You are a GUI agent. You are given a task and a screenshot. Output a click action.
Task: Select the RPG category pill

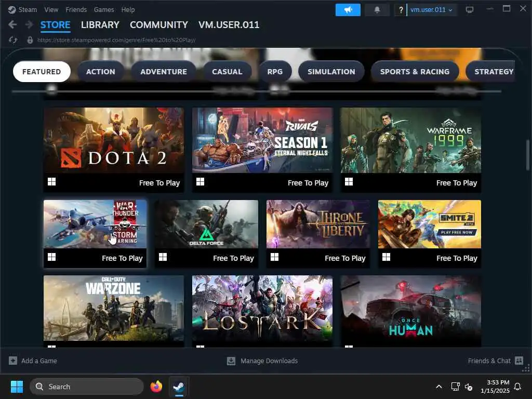(x=275, y=72)
